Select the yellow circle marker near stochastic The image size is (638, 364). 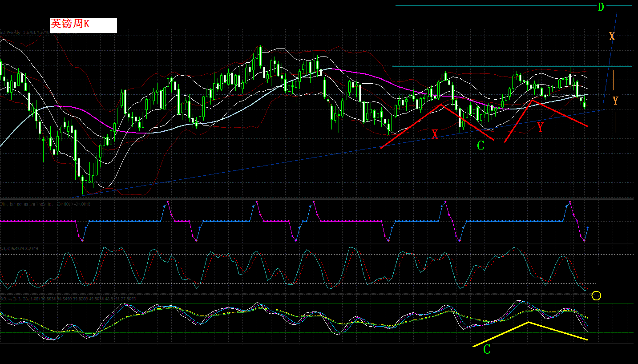pyautogui.click(x=597, y=295)
